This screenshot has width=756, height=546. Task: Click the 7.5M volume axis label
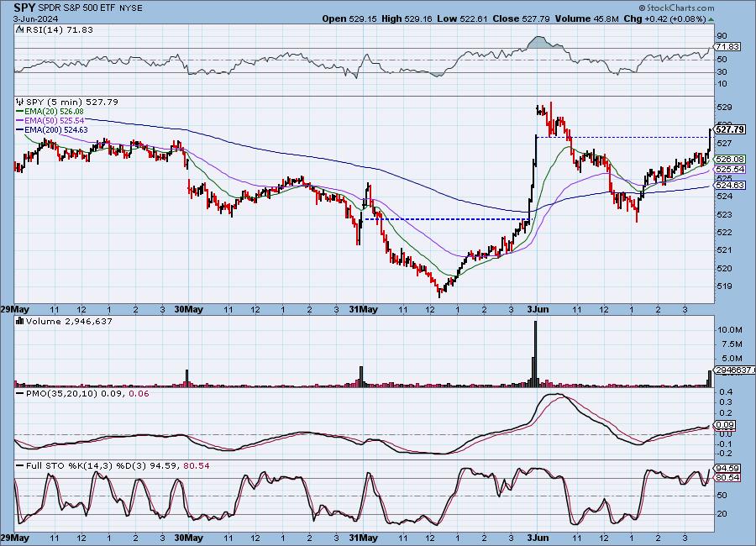(732, 344)
